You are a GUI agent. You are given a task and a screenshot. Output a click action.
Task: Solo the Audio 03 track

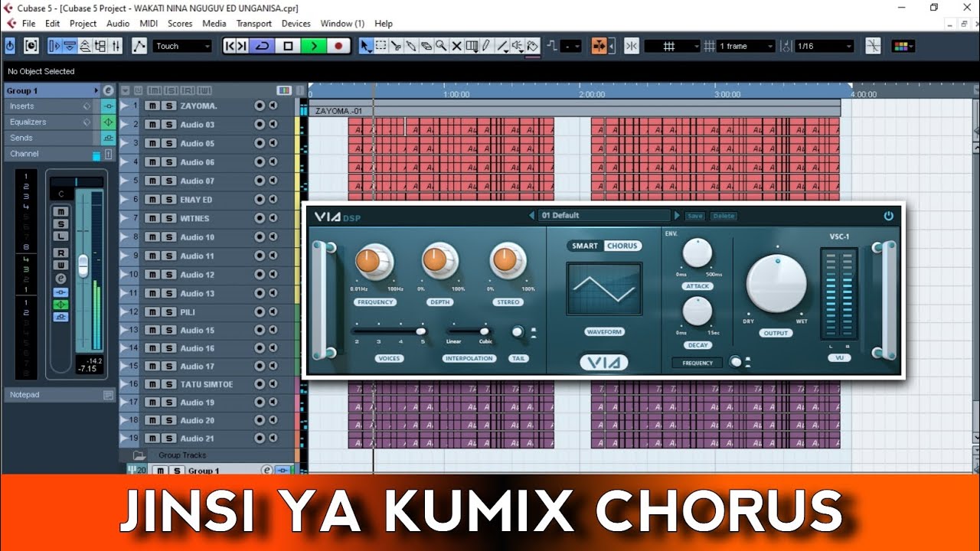tap(169, 124)
